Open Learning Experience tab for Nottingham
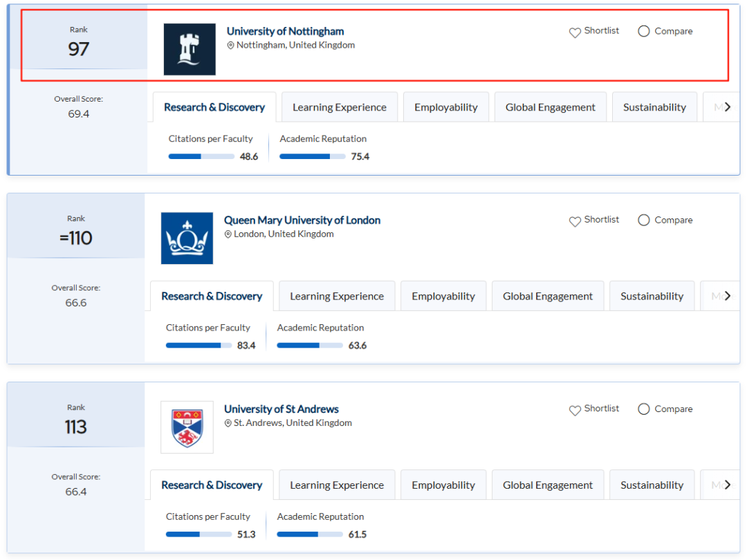 point(340,107)
